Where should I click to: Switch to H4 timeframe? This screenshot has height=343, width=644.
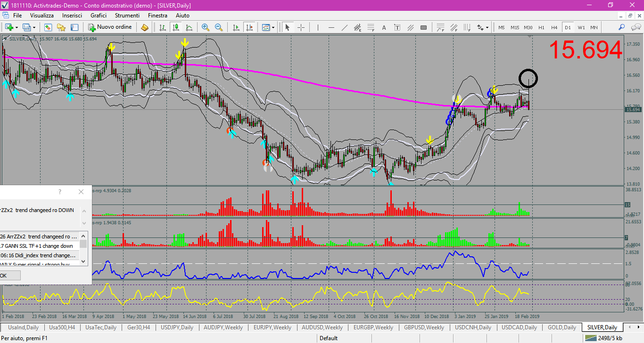pos(554,27)
